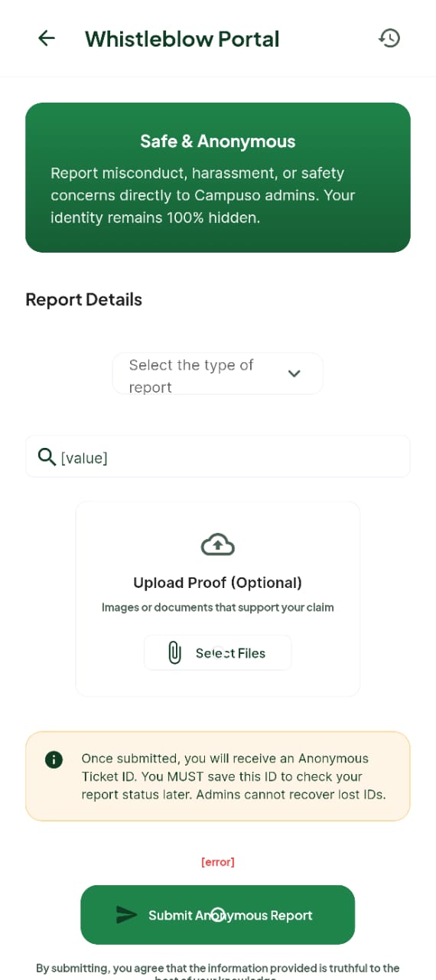This screenshot has height=980, width=436.
Task: Click the 'By submitting, you agree' disclaimer
Action: pos(218,971)
